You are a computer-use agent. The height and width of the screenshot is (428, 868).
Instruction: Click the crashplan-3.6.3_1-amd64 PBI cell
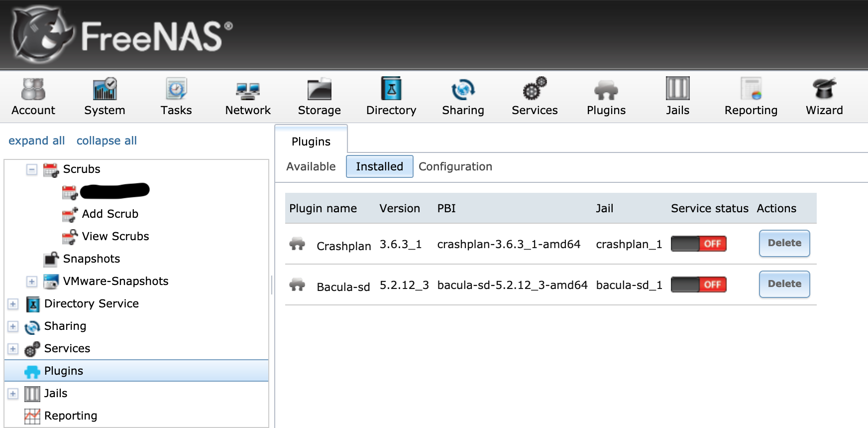pos(509,244)
